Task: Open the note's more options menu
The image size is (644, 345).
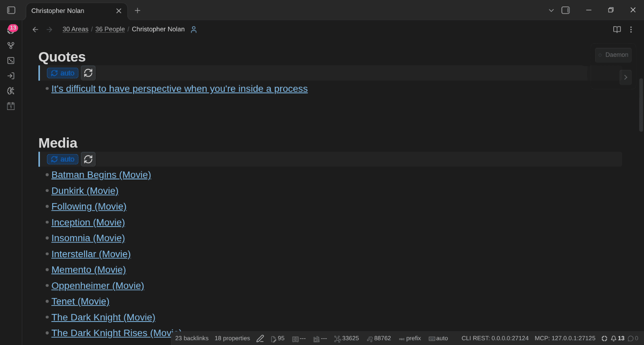Action: click(631, 29)
